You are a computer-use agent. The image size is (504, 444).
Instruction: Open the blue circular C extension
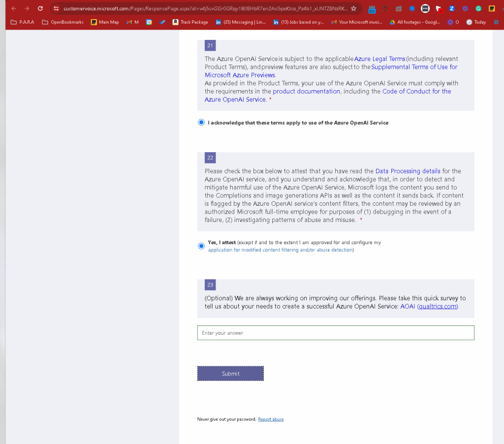click(412, 9)
